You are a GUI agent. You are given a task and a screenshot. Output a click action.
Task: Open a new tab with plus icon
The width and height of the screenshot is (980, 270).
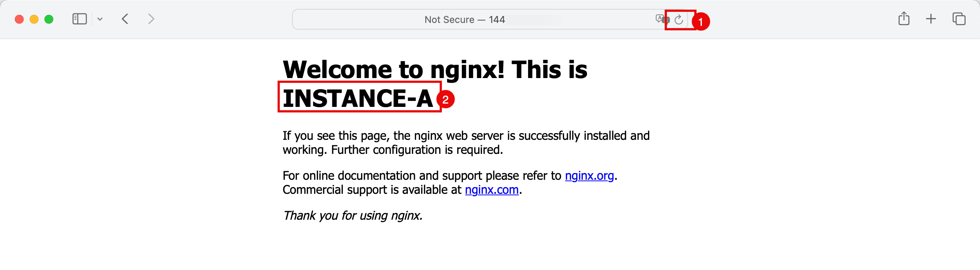(x=930, y=18)
